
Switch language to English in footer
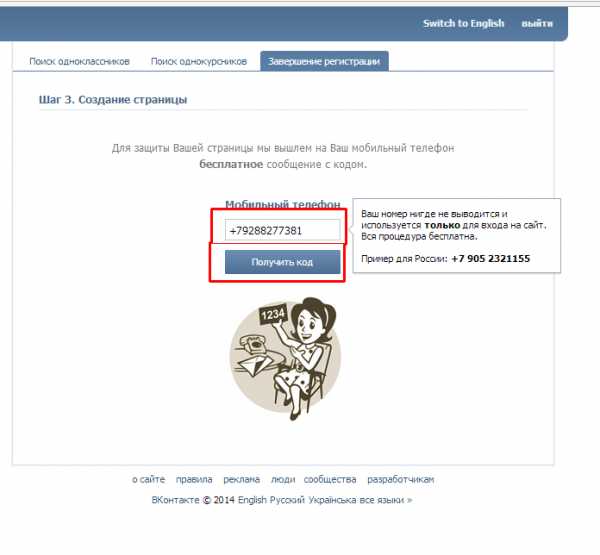[252, 500]
